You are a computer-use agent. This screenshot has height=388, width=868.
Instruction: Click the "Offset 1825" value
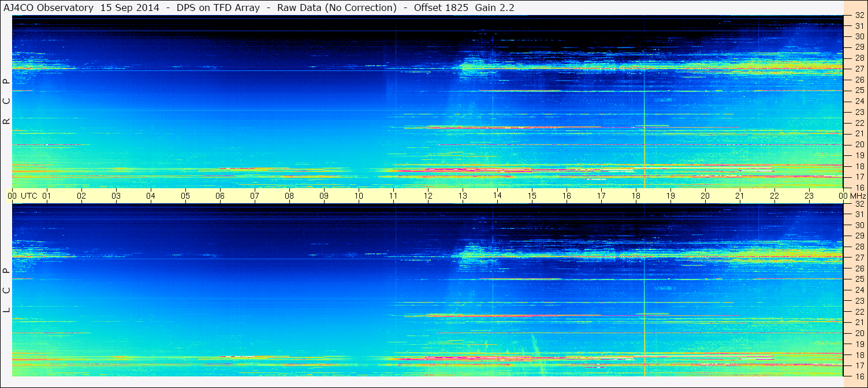point(440,8)
